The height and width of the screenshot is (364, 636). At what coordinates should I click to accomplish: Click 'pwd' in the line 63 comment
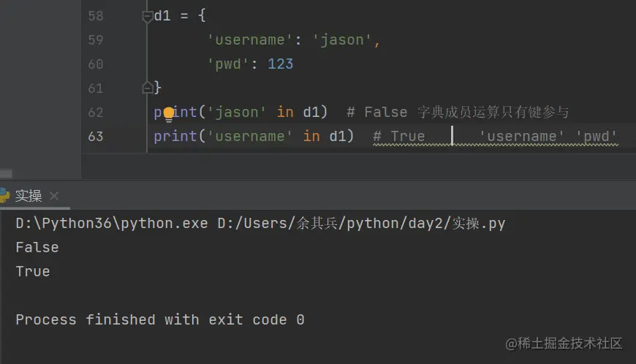pyautogui.click(x=597, y=137)
